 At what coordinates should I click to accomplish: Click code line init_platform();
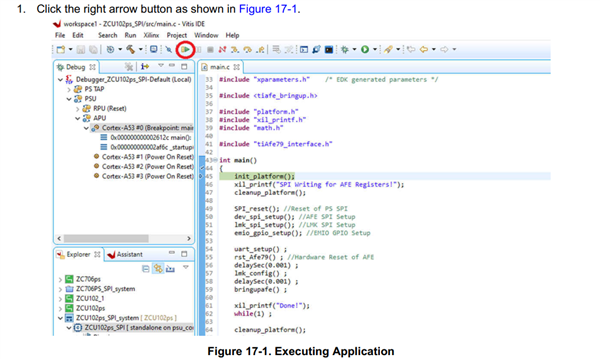click(x=264, y=176)
